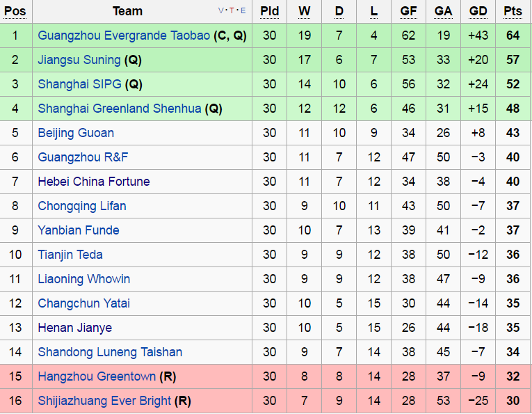Image resolution: width=532 pixels, height=414 pixels.
Task: Click the Changchun Yatai link
Action: (84, 303)
